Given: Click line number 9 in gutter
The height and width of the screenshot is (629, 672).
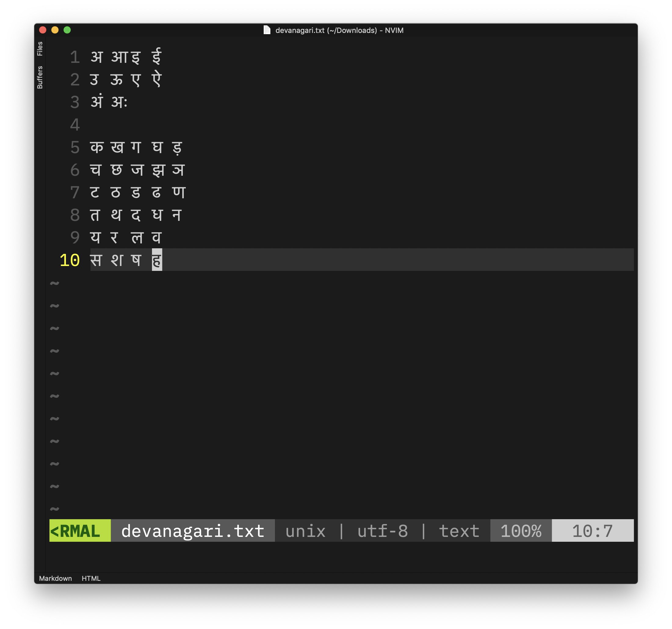Looking at the screenshot, I should pos(75,238).
